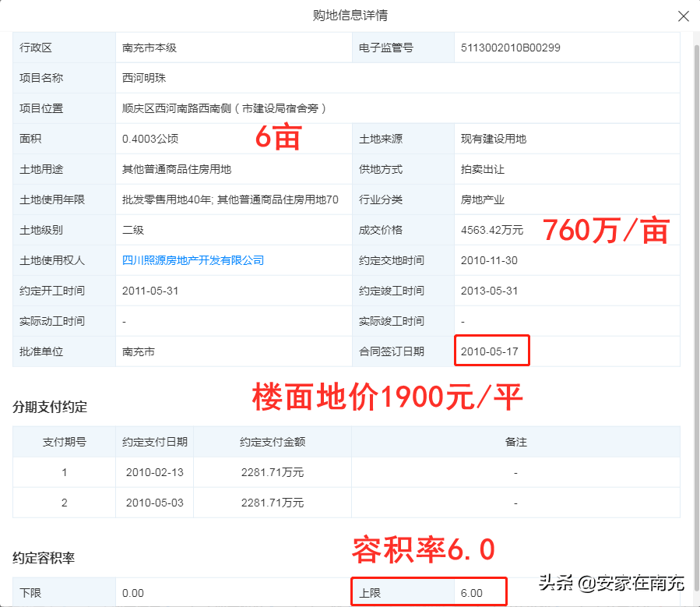This screenshot has height=607, width=700.
Task: Click the agreed start date 2011-05-31
Action: point(150,291)
